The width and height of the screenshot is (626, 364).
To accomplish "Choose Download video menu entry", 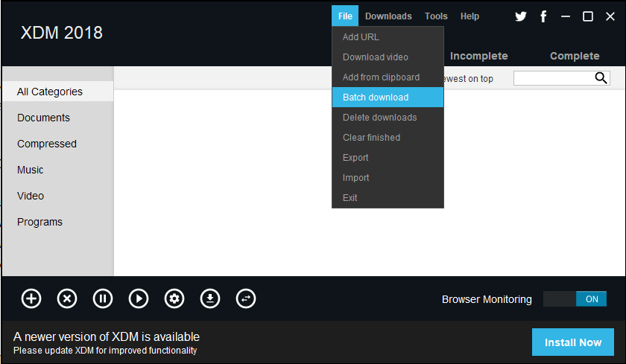I will (x=388, y=57).
